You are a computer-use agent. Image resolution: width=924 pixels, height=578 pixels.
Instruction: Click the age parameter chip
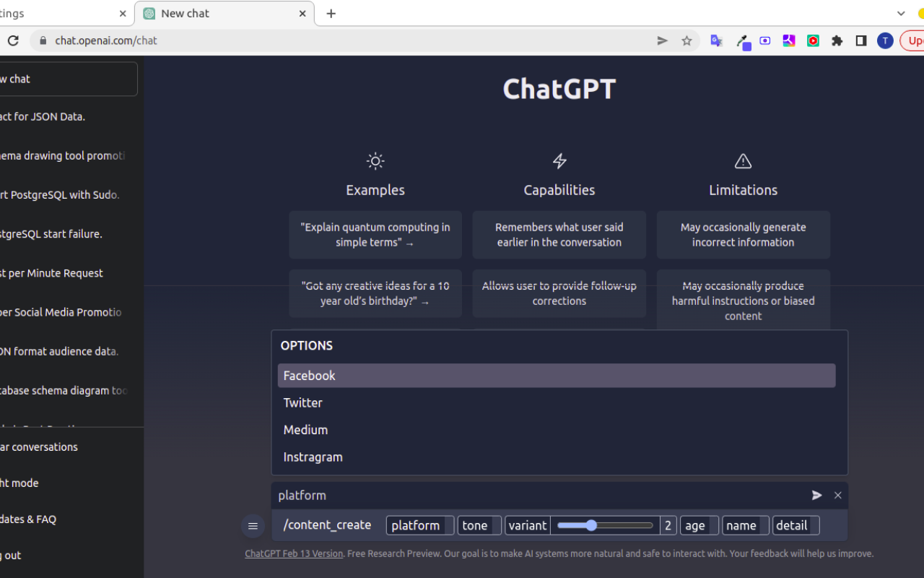[699, 525]
